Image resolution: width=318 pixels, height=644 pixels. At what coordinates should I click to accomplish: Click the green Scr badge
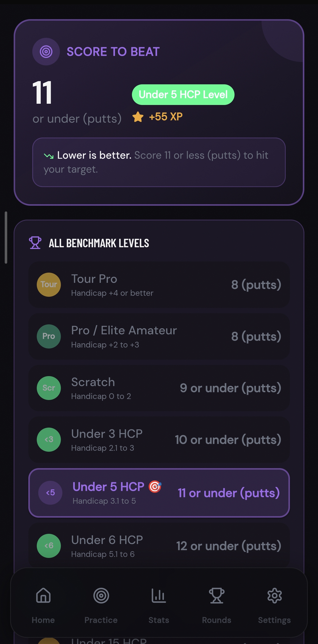(x=49, y=388)
